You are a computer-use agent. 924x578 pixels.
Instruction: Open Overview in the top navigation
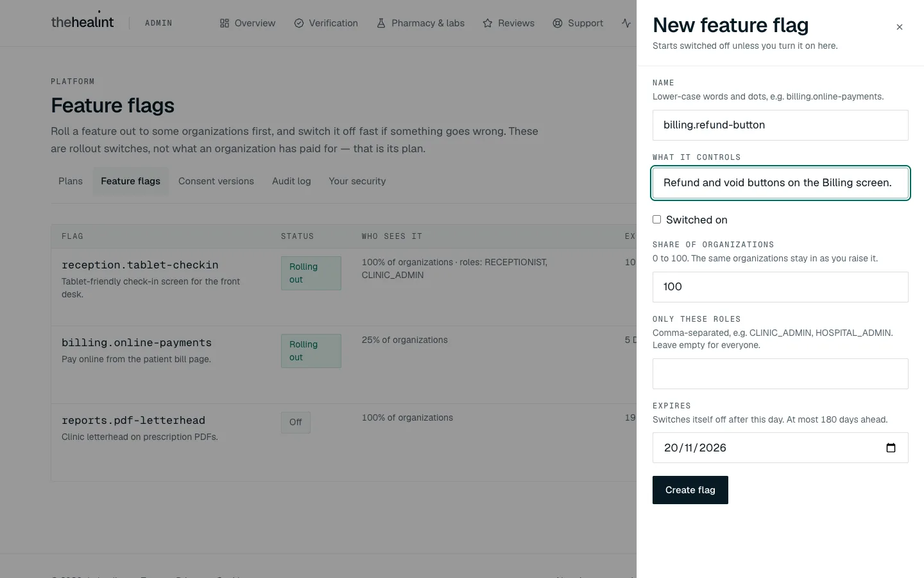coord(248,23)
